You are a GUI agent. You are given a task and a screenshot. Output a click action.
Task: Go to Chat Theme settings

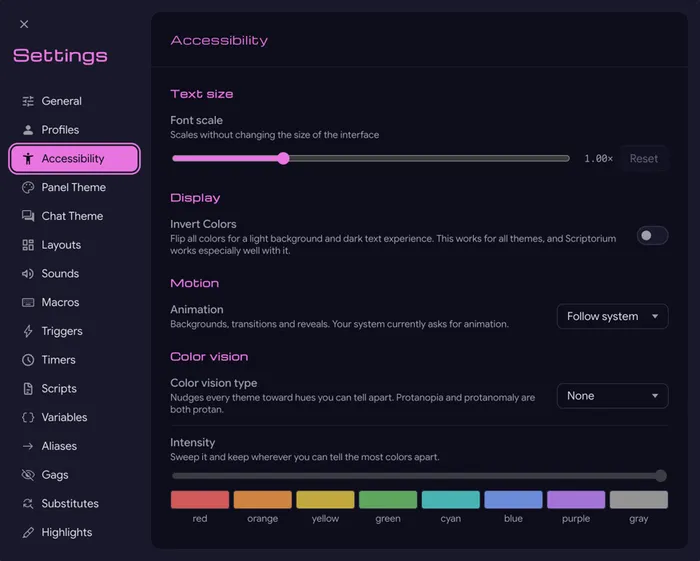pos(75,216)
